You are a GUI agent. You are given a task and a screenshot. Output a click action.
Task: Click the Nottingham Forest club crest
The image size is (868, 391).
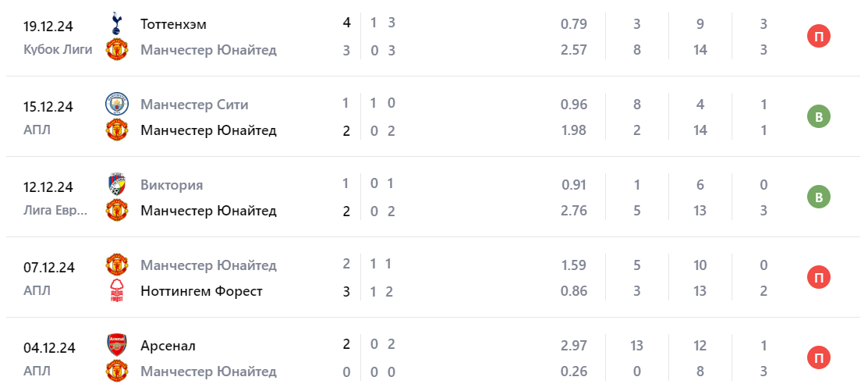[x=116, y=291]
